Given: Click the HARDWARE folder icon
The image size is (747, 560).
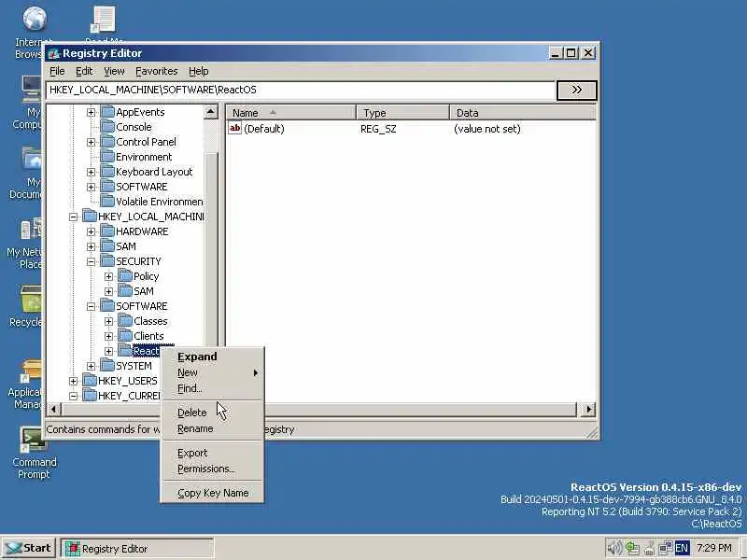Looking at the screenshot, I should point(107,231).
